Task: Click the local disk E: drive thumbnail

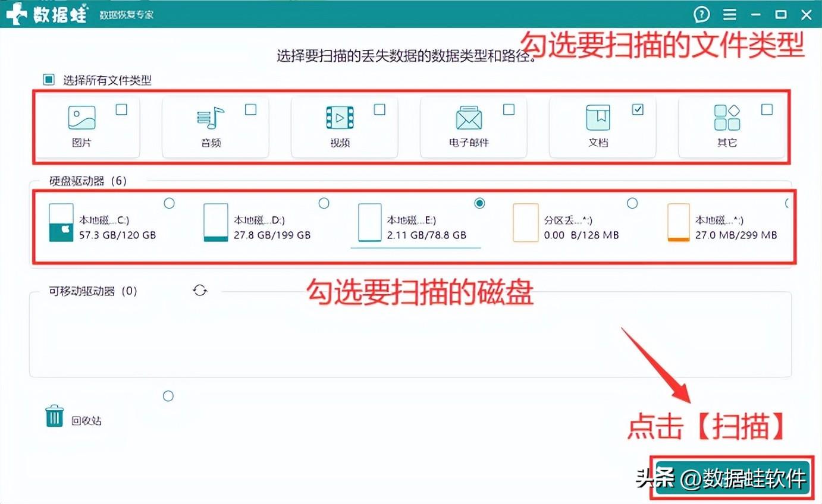Action: 369,222
